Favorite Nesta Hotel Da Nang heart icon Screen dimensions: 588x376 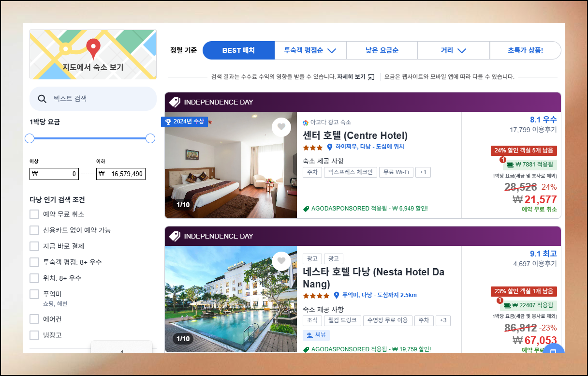[x=281, y=261]
